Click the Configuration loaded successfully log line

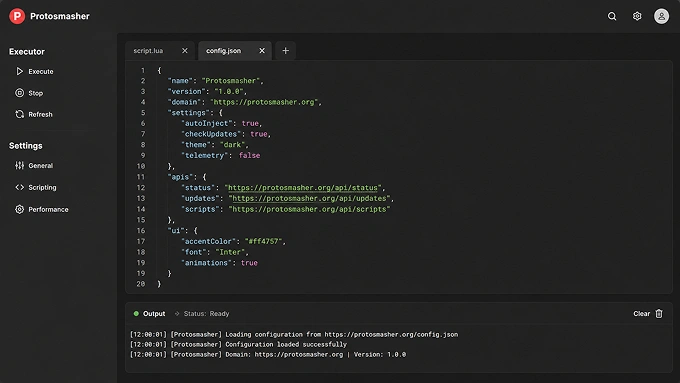click(x=239, y=344)
